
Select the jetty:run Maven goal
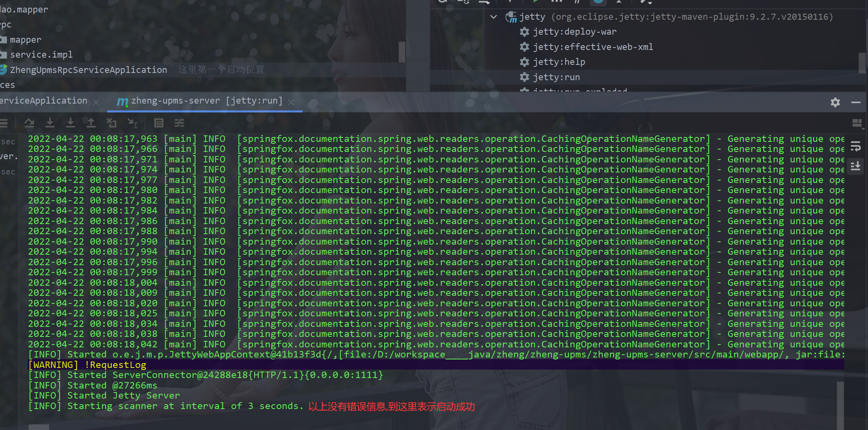click(556, 77)
